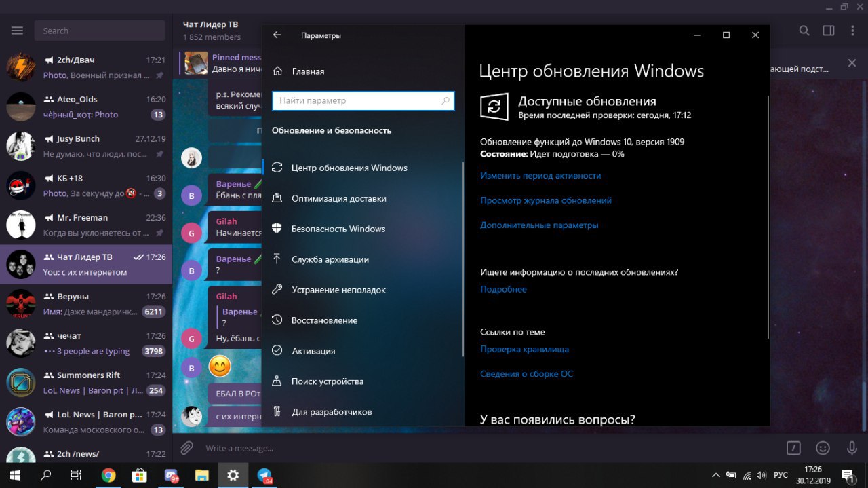Screen dimensions: 868x488
Task: Open Task View on taskbar
Action: click(77, 475)
